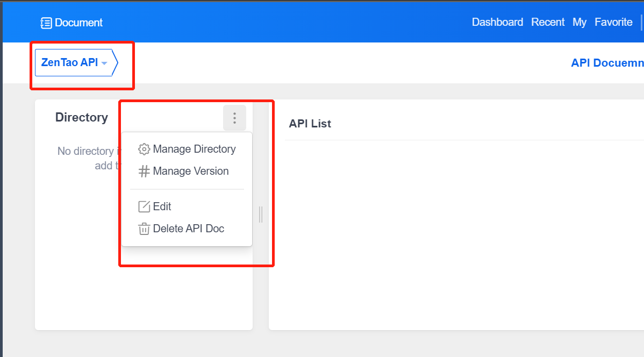The width and height of the screenshot is (644, 357).
Task: Click the pencil-square Edit icon
Action: [x=144, y=206]
